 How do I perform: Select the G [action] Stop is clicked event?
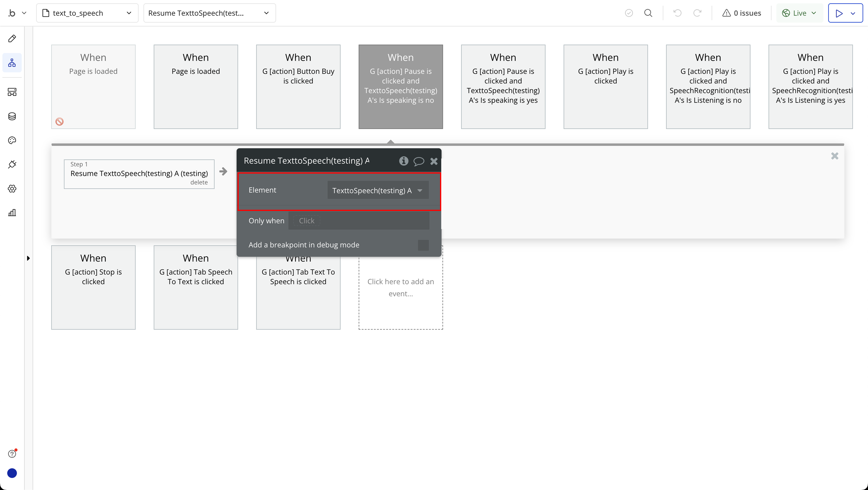93,287
